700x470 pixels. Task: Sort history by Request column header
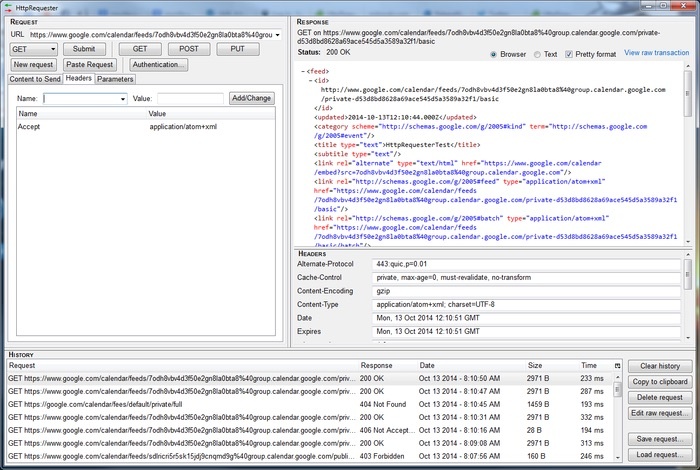183,366
